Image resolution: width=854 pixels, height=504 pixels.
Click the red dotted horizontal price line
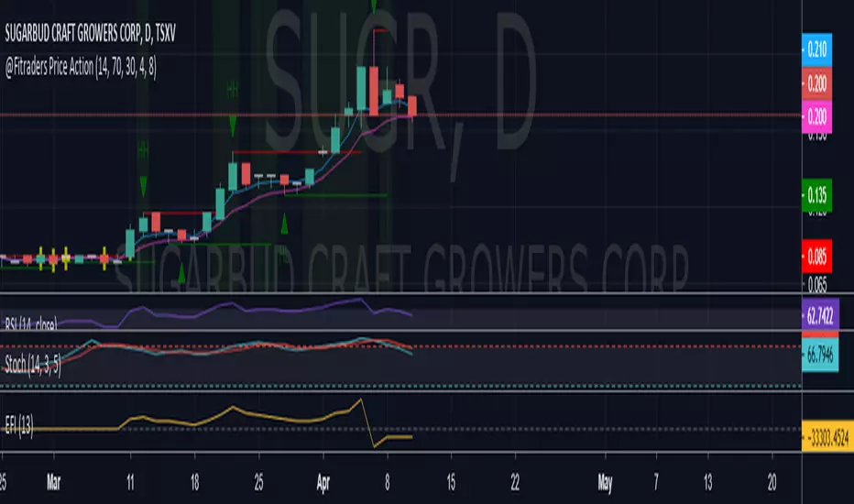click(x=400, y=115)
